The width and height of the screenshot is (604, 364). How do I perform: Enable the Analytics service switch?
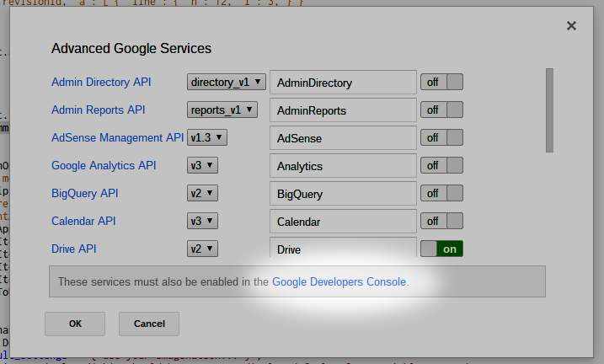[x=441, y=166]
